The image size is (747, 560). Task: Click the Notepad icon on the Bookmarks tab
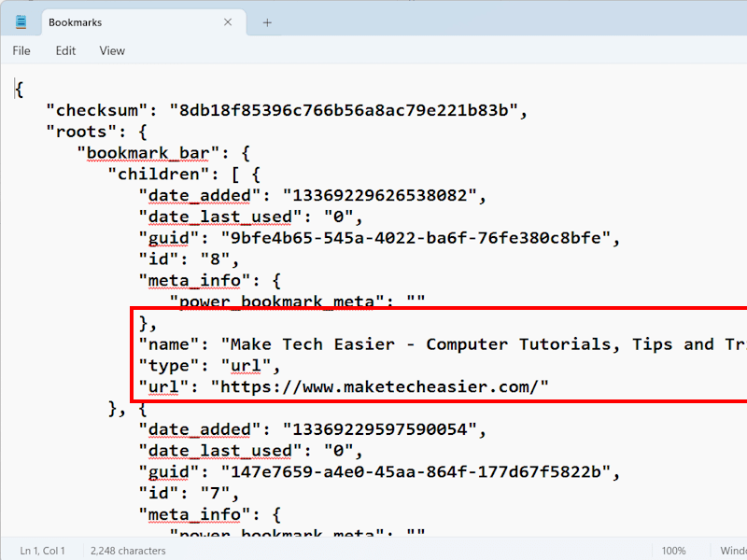click(x=21, y=21)
